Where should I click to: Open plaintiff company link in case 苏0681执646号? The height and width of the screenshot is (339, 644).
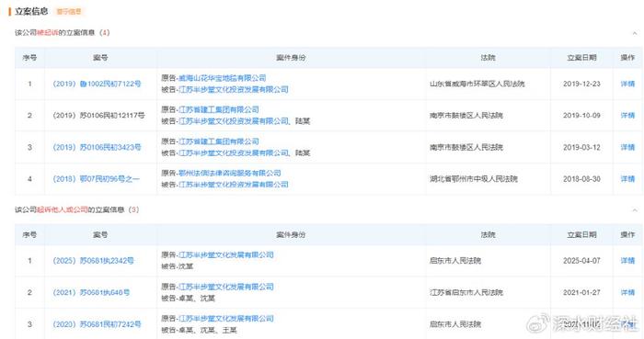point(226,287)
